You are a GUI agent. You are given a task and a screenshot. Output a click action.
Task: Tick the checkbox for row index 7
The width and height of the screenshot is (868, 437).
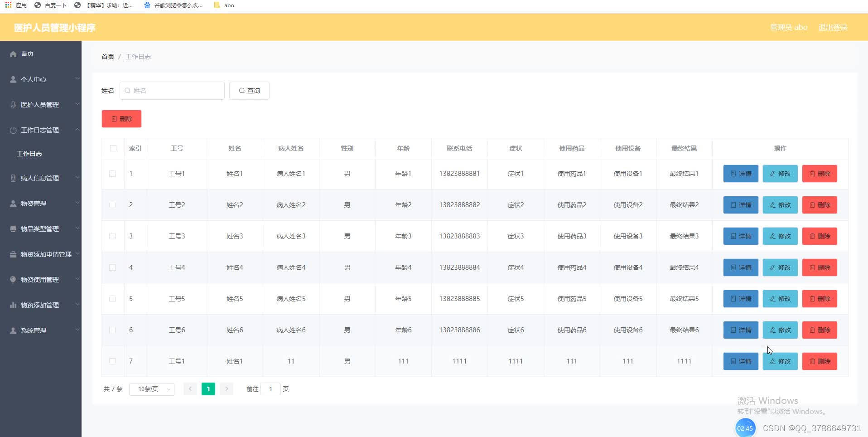pos(112,361)
